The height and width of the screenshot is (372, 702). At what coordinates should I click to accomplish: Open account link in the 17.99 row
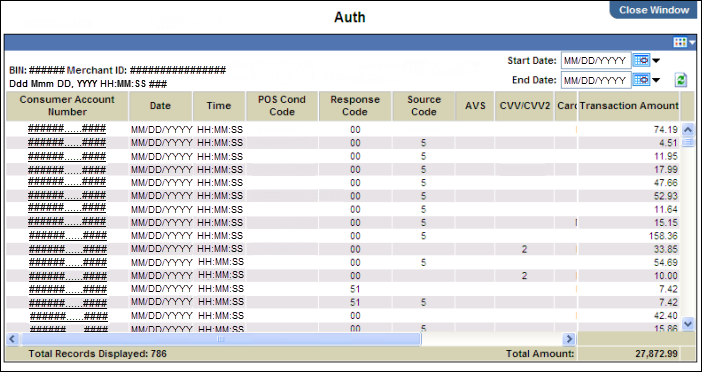click(67, 169)
